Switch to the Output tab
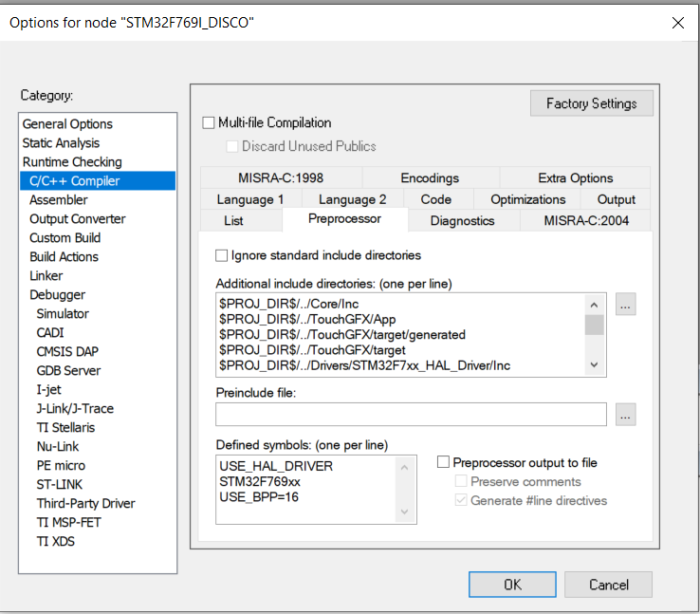Screen dimensions: 700x614 click(x=617, y=199)
